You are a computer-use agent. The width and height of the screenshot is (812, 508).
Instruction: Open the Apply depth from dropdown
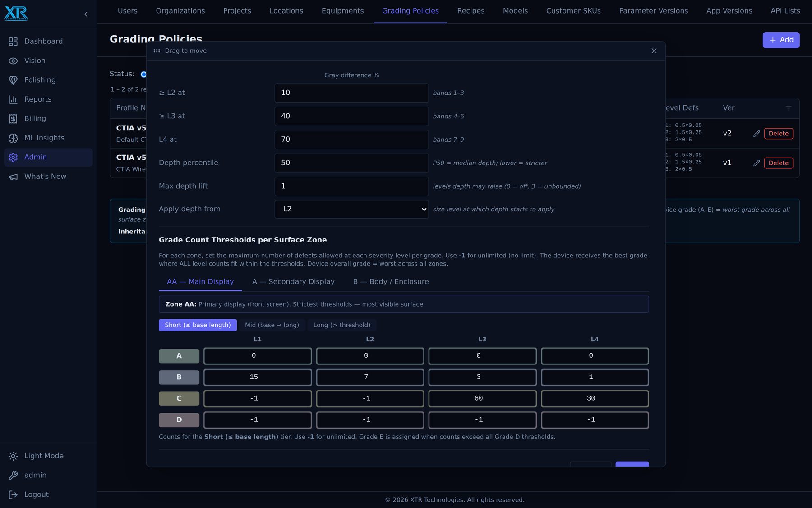pos(351,209)
